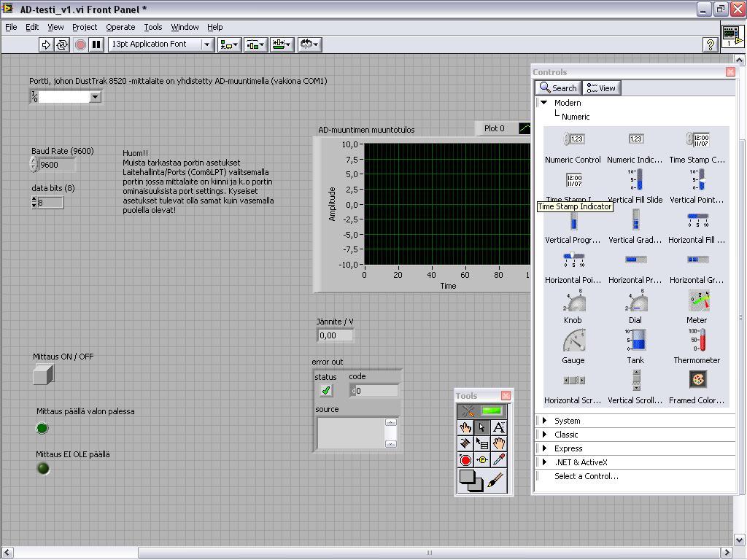Select the Vertical Pointer Slide palette item
This screenshot has width=747, height=560.
(x=697, y=187)
